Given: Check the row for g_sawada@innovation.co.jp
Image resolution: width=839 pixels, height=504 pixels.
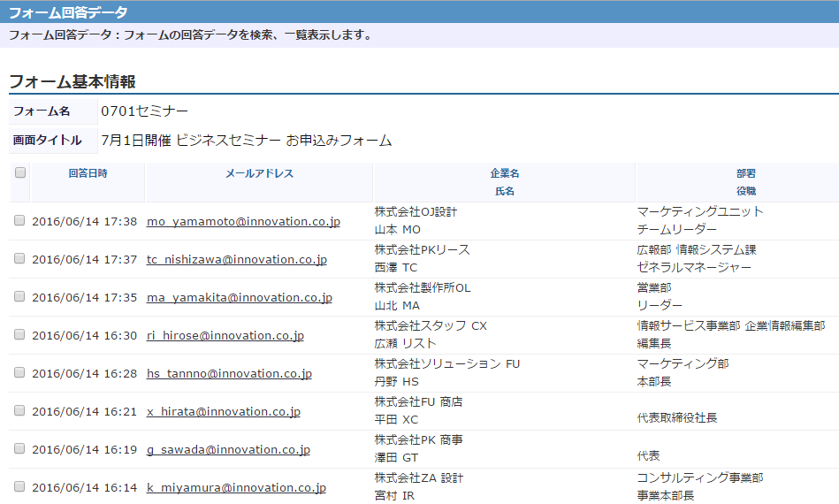Looking at the screenshot, I should [19, 448].
